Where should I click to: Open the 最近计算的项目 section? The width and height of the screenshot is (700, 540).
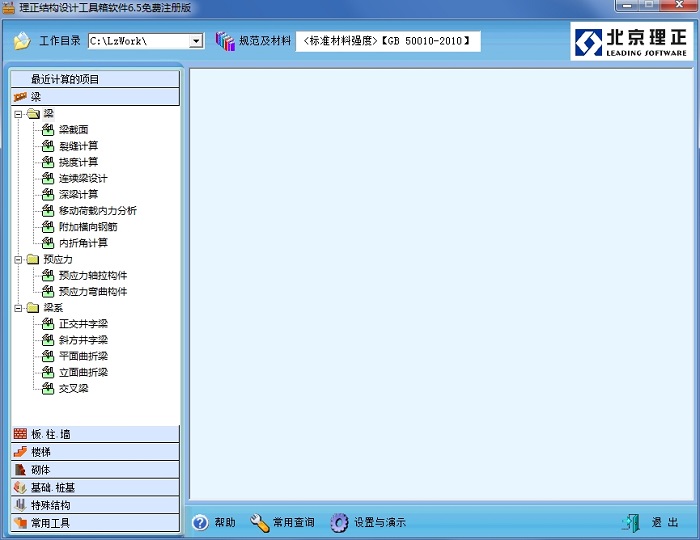point(95,79)
